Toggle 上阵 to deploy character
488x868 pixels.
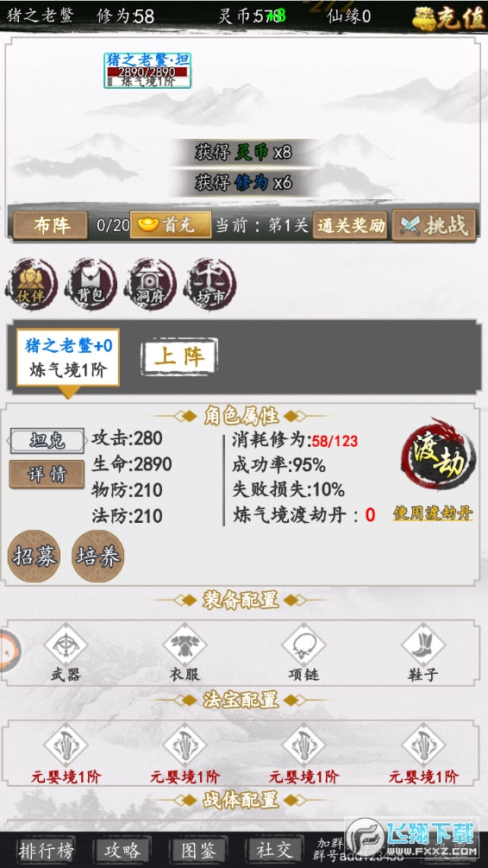[179, 357]
